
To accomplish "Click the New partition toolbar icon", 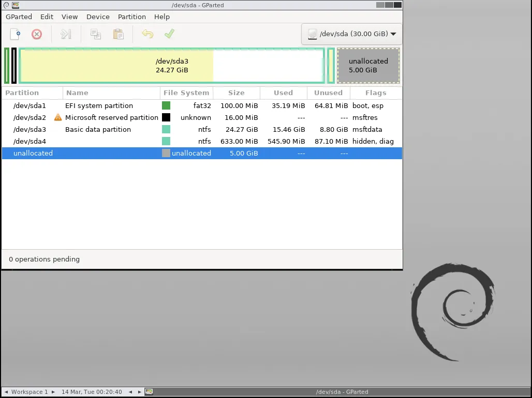I will pyautogui.click(x=16, y=34).
